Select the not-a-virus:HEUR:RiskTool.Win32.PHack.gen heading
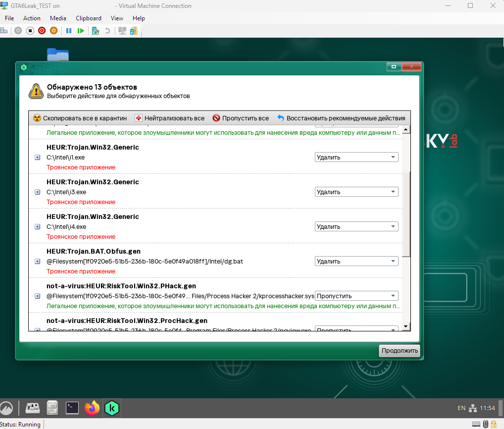The image size is (504, 429). (x=121, y=286)
